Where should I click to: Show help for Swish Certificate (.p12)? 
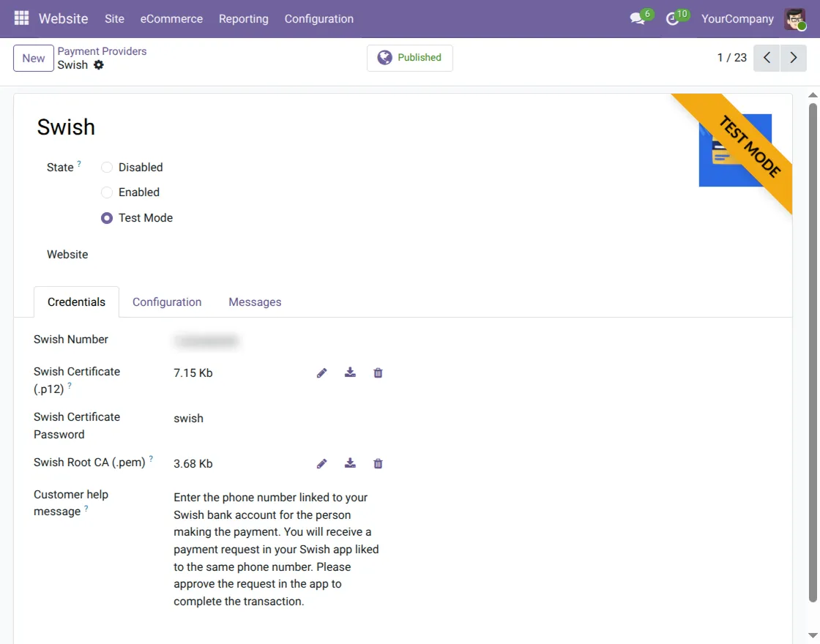(70, 385)
